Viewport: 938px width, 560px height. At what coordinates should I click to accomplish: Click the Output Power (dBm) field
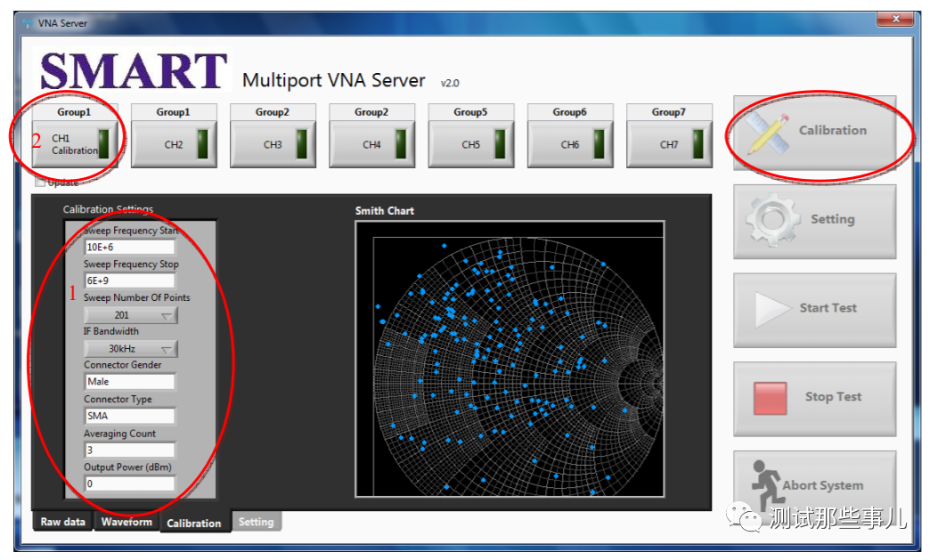pyautogui.click(x=130, y=483)
